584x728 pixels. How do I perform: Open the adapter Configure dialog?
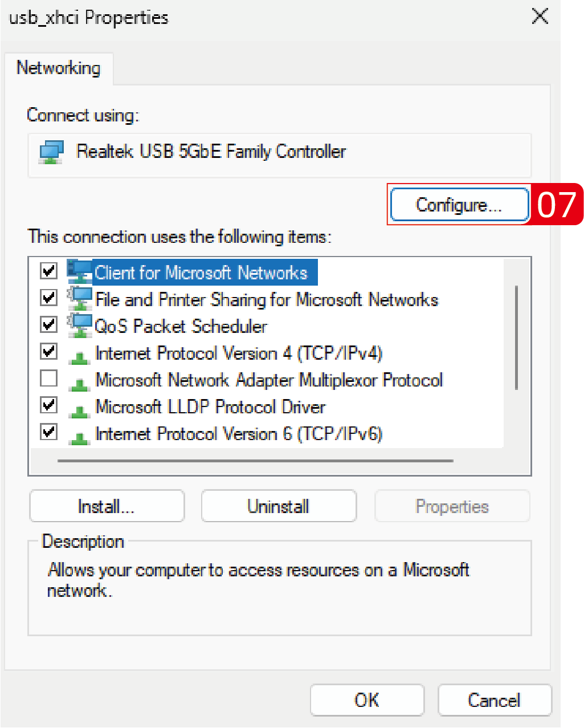459,205
